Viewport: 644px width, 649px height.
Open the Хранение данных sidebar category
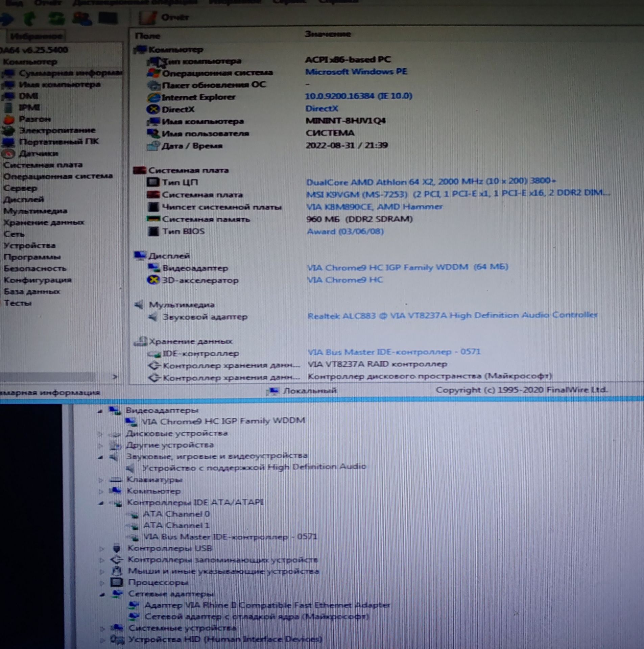pos(44,222)
